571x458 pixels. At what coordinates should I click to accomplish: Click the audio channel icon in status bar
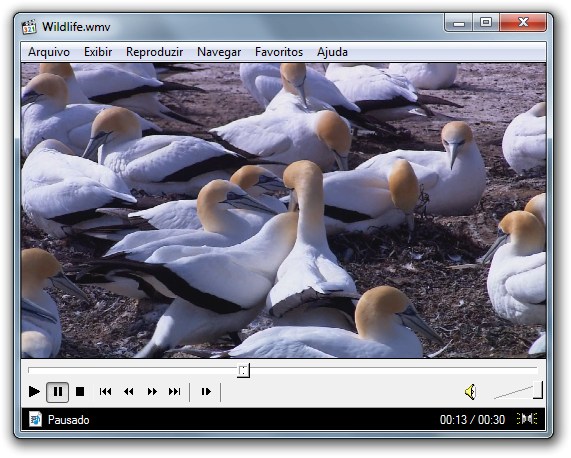pos(527,419)
